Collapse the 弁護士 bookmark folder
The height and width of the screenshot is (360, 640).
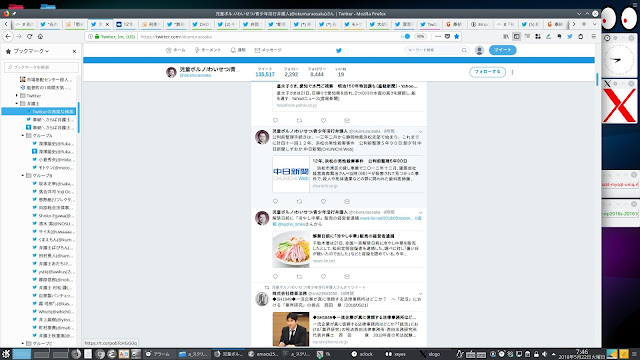17,103
